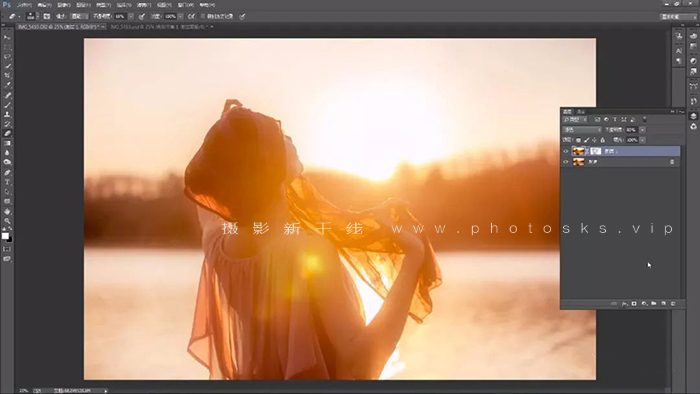Screen dimensions: 700x394
Task: Click the Create new group folder icon
Action: 654,304
